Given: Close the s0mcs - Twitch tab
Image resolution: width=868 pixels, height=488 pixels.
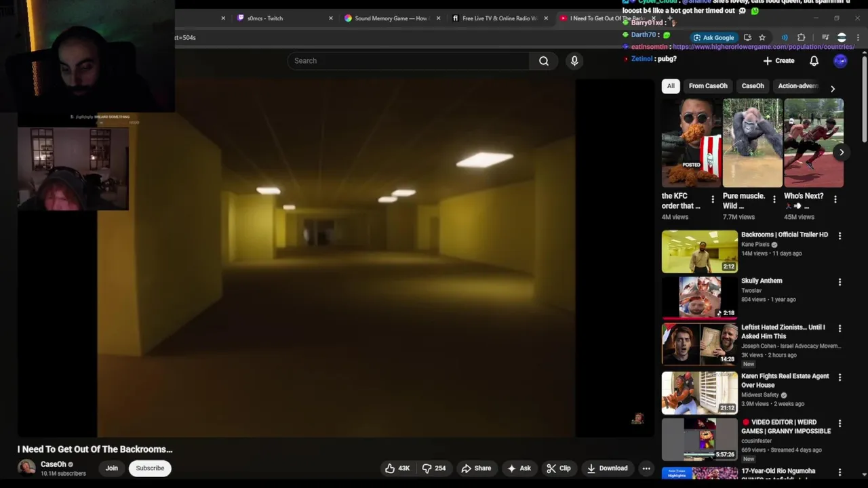Looking at the screenshot, I should 331,18.
